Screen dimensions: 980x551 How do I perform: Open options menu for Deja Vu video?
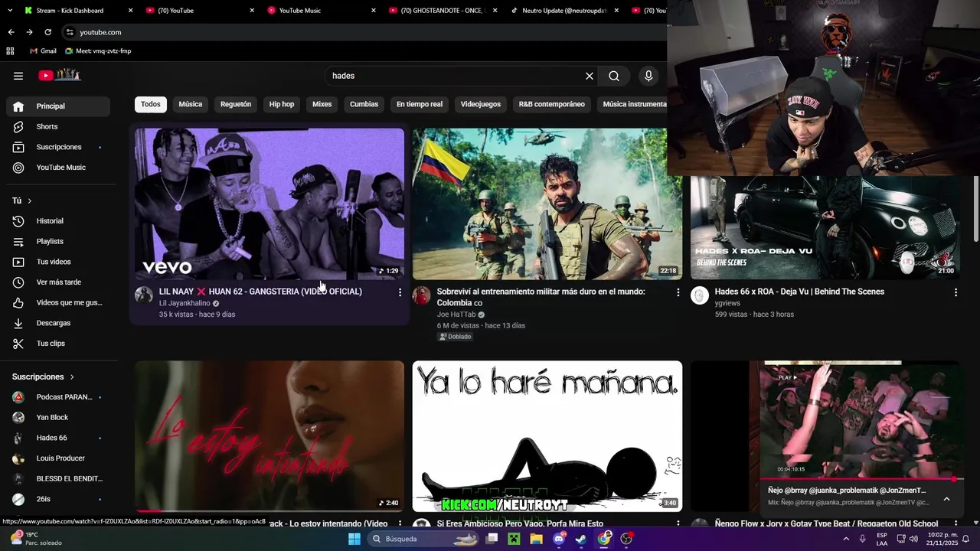(955, 292)
